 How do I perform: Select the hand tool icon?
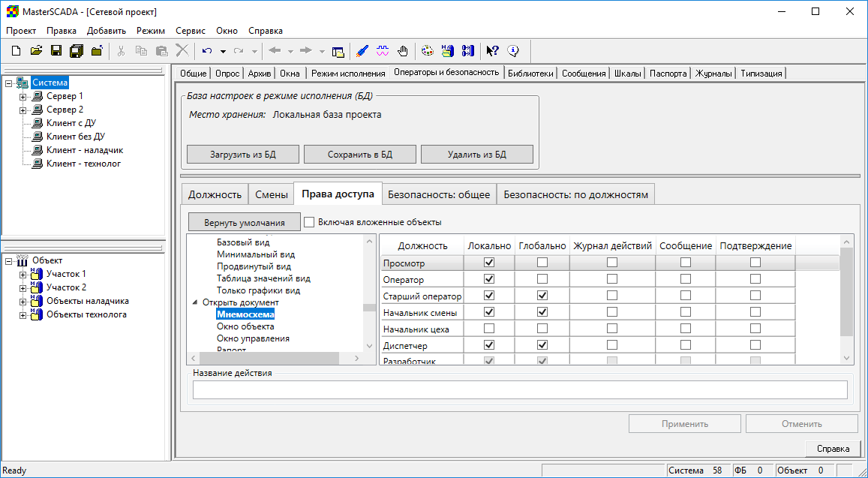click(403, 51)
